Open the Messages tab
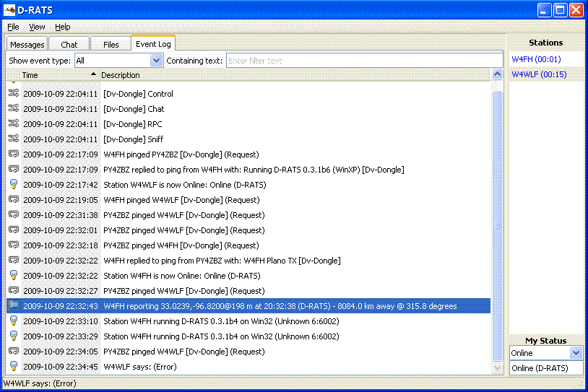 [x=27, y=45]
